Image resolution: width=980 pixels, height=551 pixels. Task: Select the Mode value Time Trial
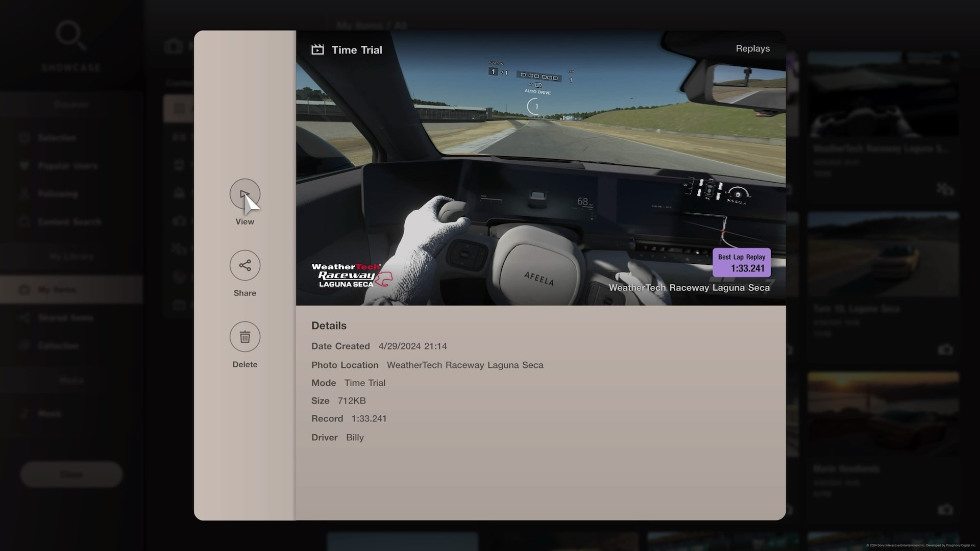(x=365, y=383)
